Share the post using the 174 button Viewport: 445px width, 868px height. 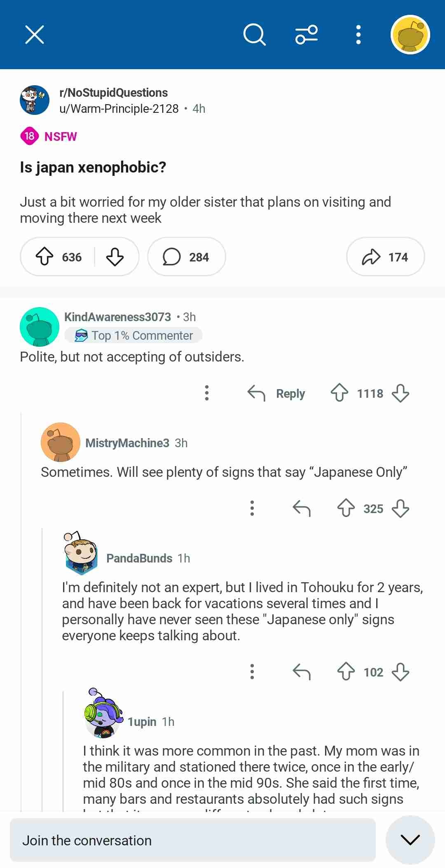pyautogui.click(x=385, y=257)
